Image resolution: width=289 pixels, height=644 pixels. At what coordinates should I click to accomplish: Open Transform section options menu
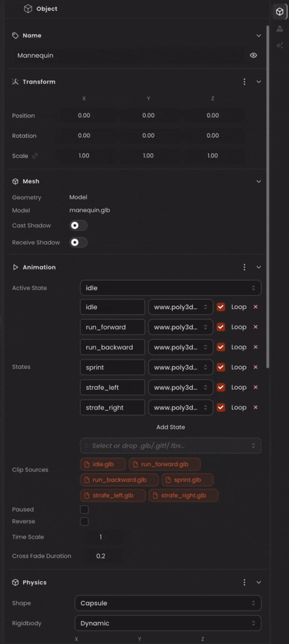click(244, 82)
